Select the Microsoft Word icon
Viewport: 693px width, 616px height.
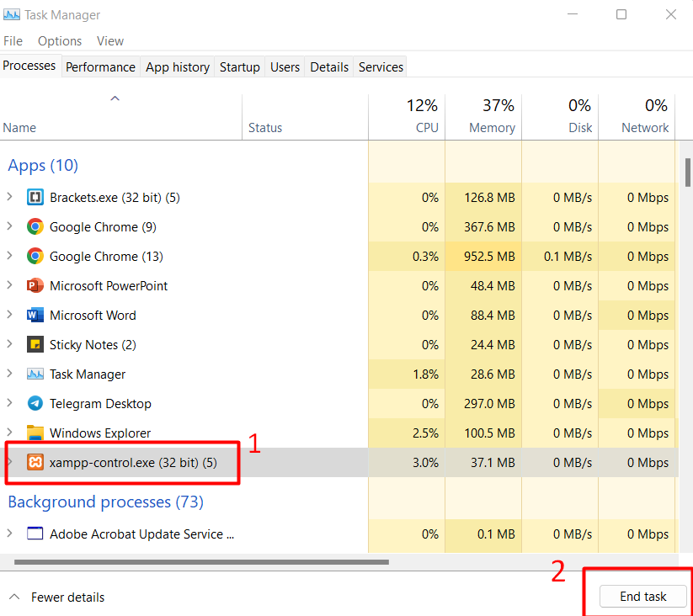pos(35,315)
